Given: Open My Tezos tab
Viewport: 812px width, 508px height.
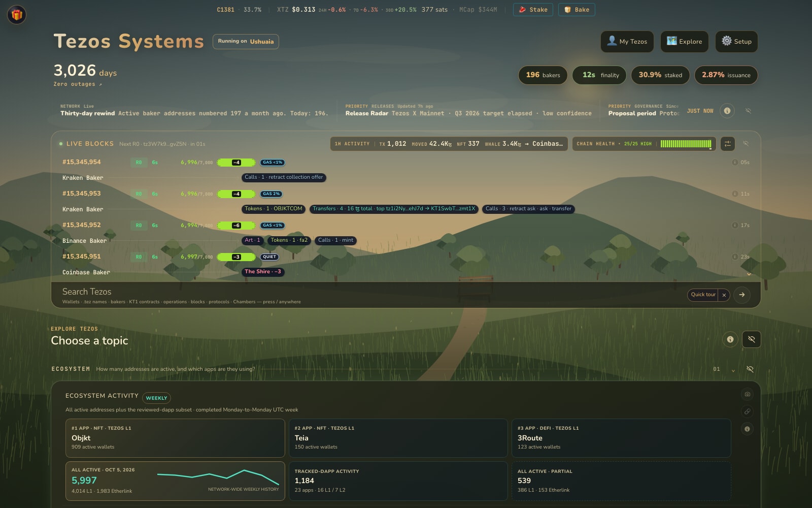Looking at the screenshot, I should (x=627, y=42).
